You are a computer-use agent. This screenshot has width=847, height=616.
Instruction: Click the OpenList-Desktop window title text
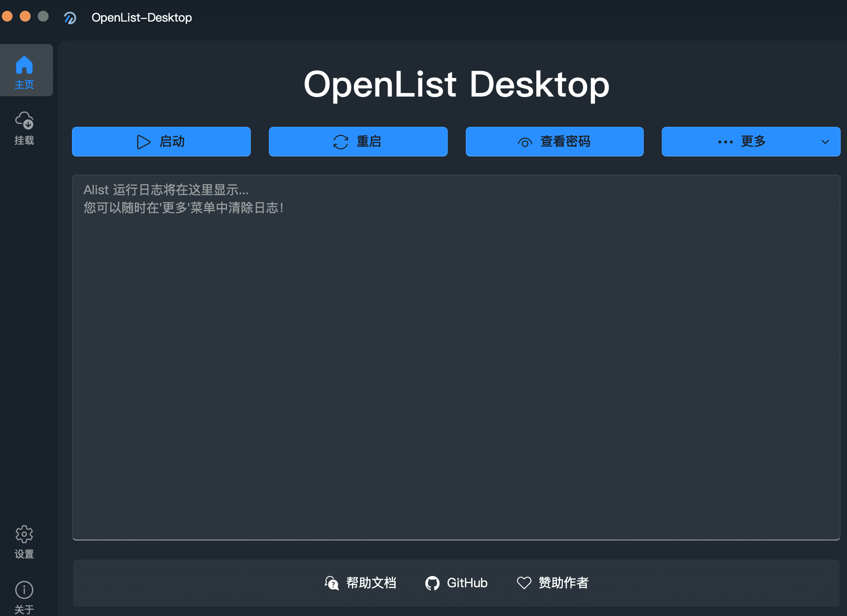click(x=142, y=18)
